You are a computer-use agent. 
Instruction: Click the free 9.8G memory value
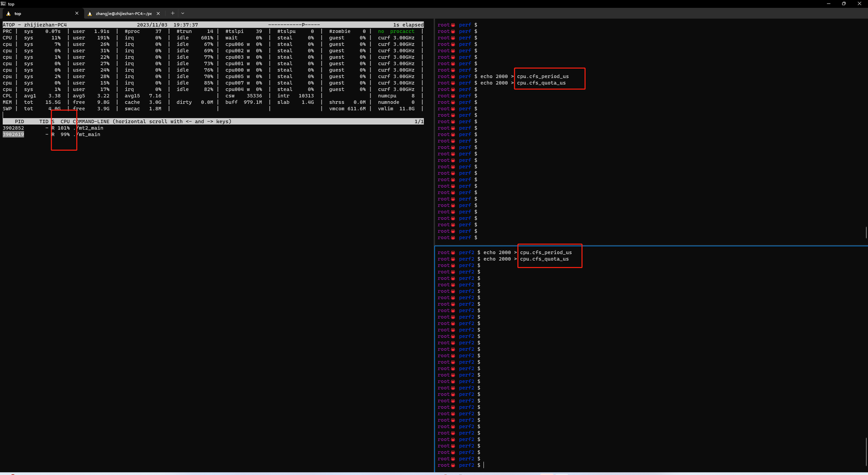point(91,102)
